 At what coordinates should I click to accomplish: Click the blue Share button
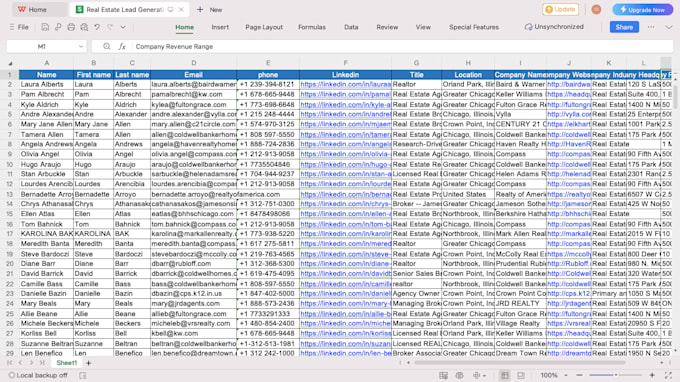[x=624, y=27]
